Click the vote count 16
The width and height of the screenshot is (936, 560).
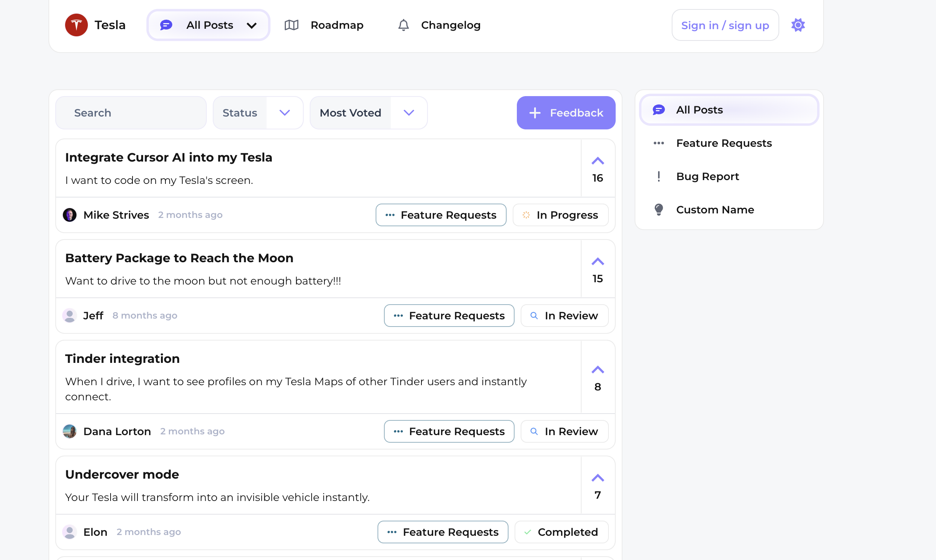click(x=598, y=178)
